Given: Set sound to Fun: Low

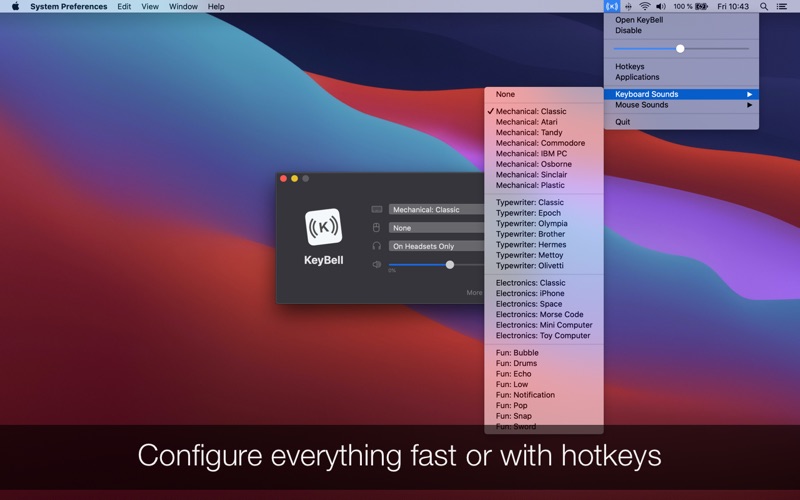Looking at the screenshot, I should pos(544,385).
